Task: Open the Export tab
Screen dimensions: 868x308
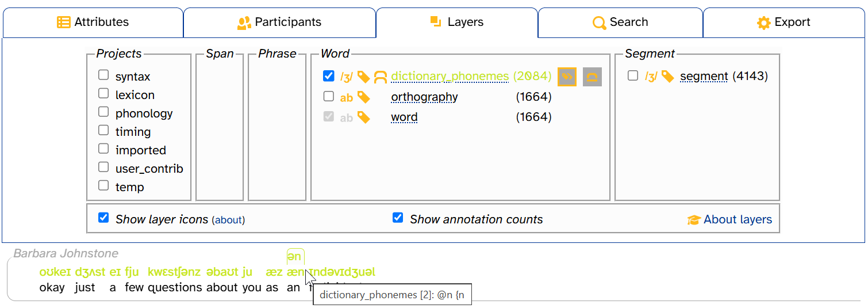Action: pos(783,22)
